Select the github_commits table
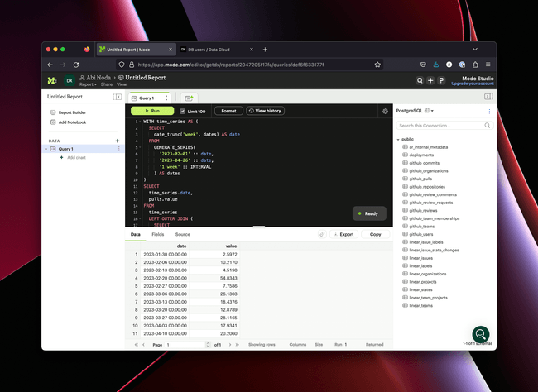 point(426,163)
